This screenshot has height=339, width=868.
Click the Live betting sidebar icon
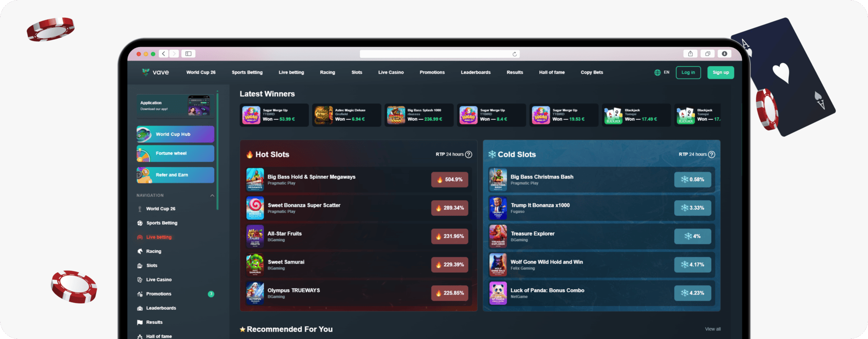(140, 237)
